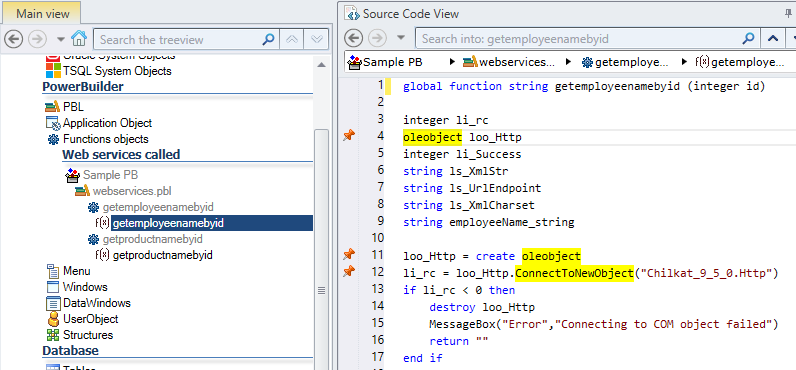
Task: Click the 'end if' code line
Action: coord(422,358)
